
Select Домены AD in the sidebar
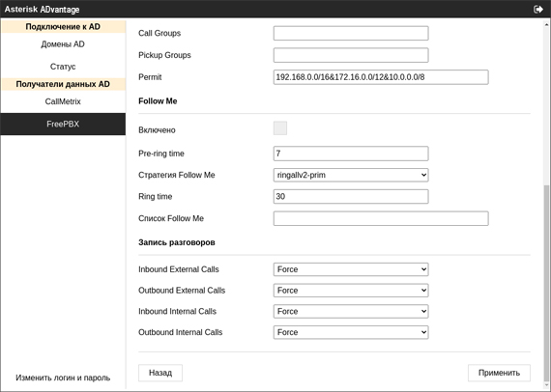tap(63, 44)
